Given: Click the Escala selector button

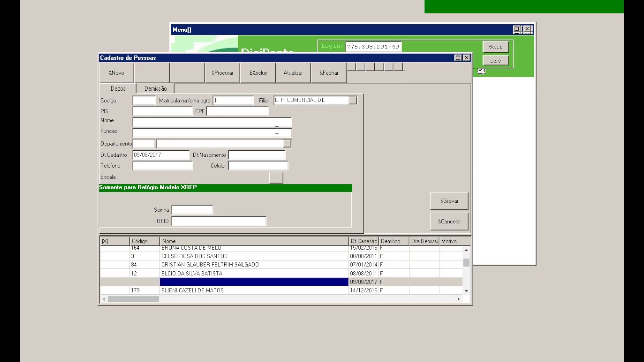Looking at the screenshot, I should tap(276, 177).
